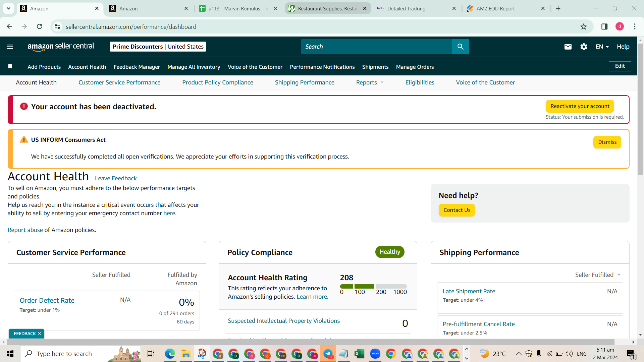Image resolution: width=644 pixels, height=362 pixels.
Task: Open Manage All Inventory
Action: [x=194, y=67]
